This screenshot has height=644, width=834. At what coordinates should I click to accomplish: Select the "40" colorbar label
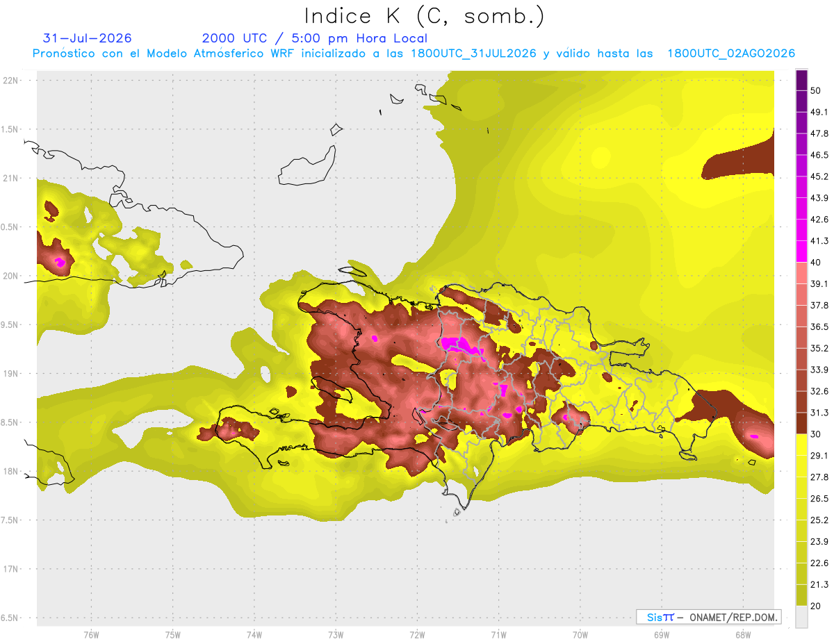[x=817, y=263]
